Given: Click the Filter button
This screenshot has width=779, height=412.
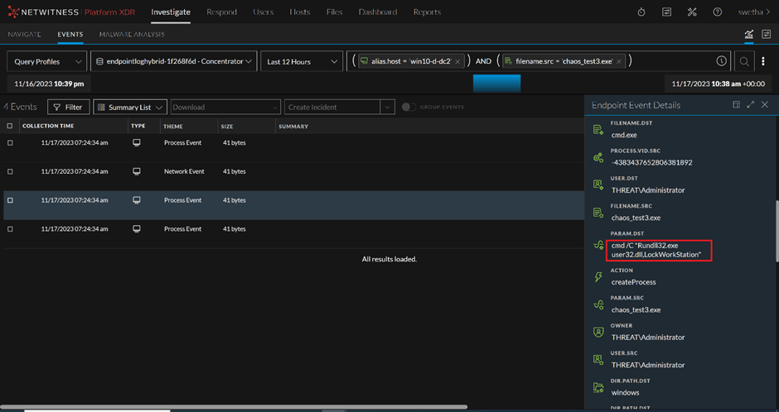Looking at the screenshot, I should tap(68, 107).
